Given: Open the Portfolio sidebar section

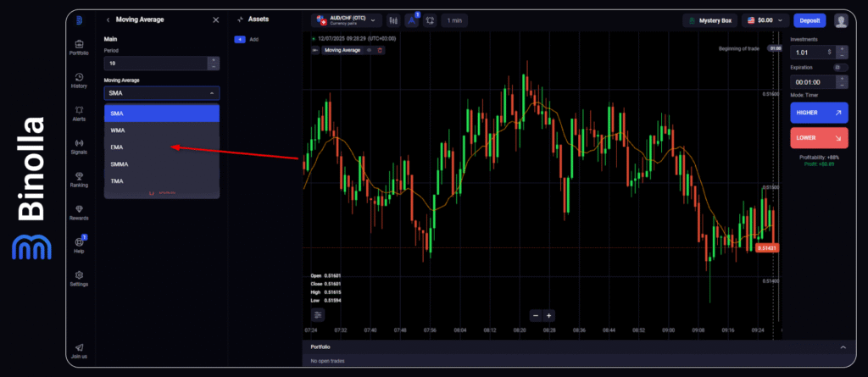Looking at the screenshot, I should tap(79, 47).
